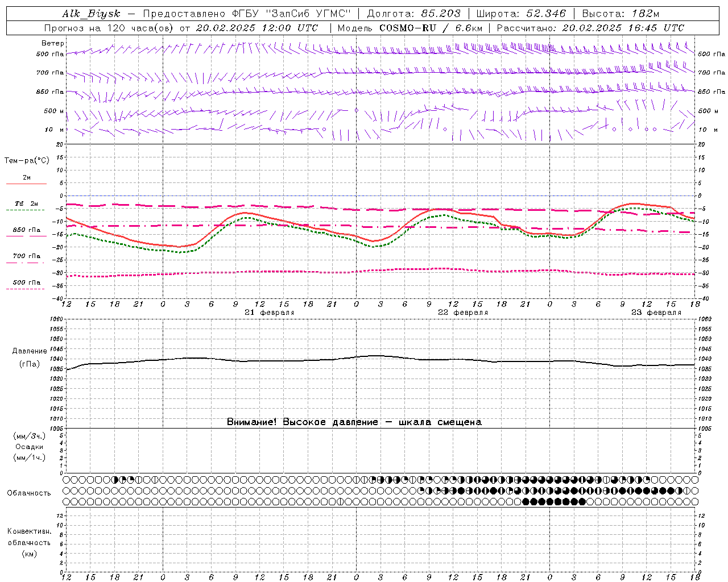Click the station name Alk_Biysk in header
The image size is (728, 582).
click(x=91, y=14)
